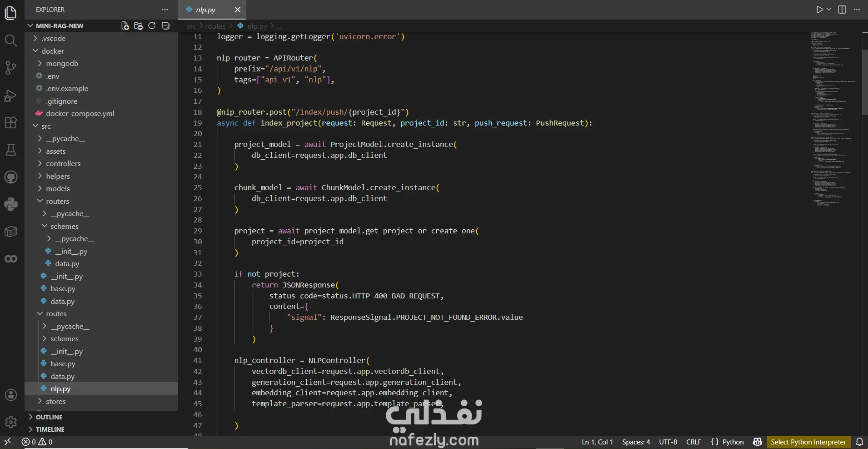
Task: Click line number 29 in the gutter
Action: click(x=198, y=231)
